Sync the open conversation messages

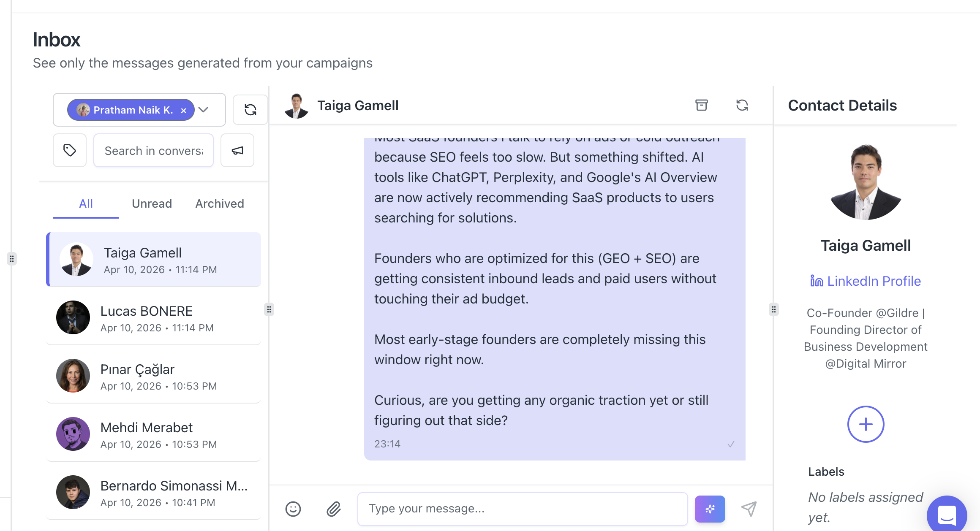point(742,105)
